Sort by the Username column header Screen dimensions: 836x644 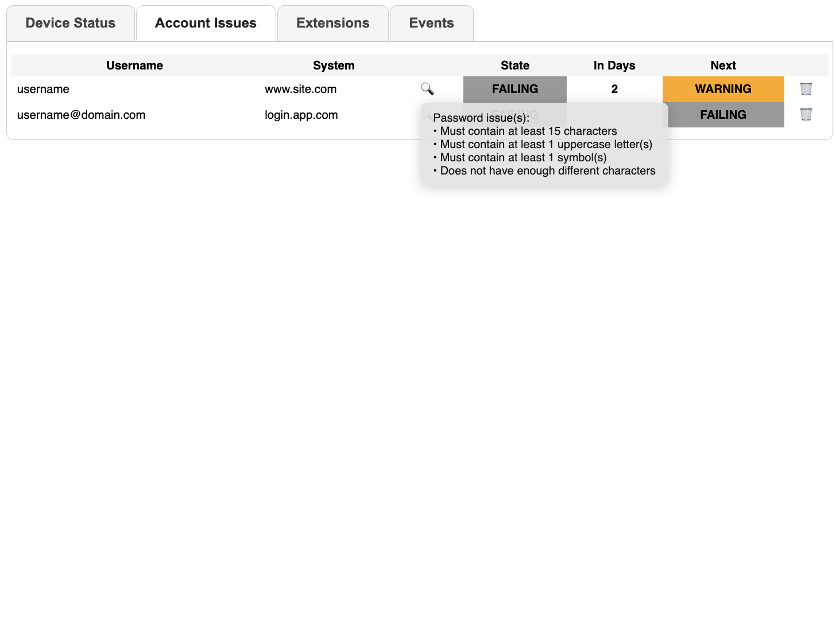click(134, 65)
